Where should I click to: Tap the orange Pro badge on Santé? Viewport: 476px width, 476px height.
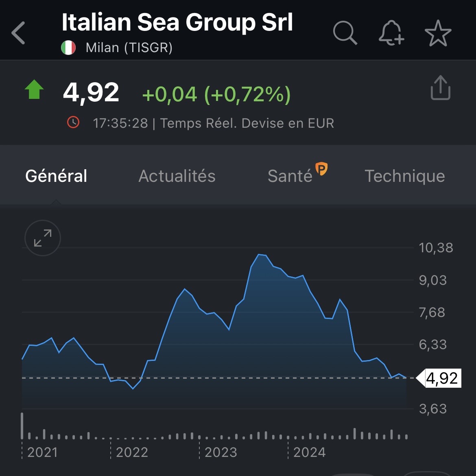tap(321, 168)
